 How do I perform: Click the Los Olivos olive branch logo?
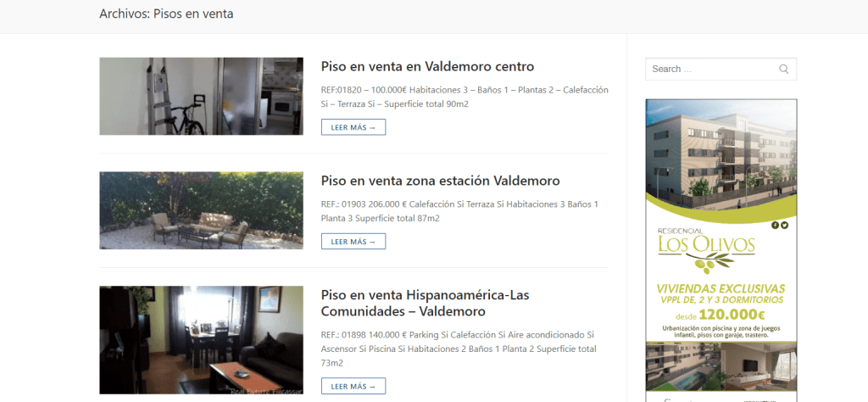[706, 253]
